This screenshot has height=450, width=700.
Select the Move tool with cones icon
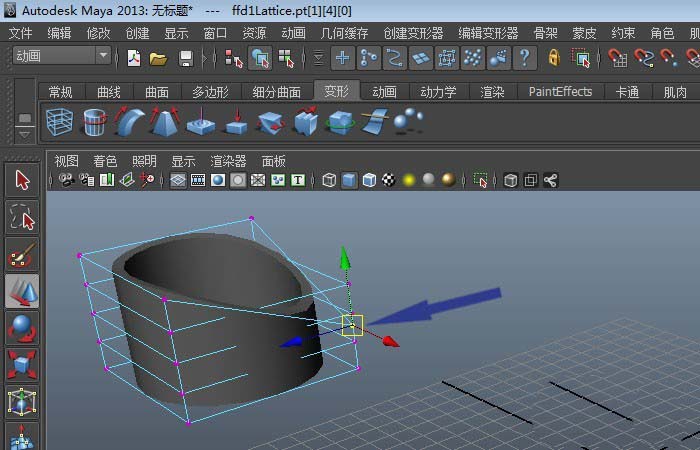pos(22,292)
